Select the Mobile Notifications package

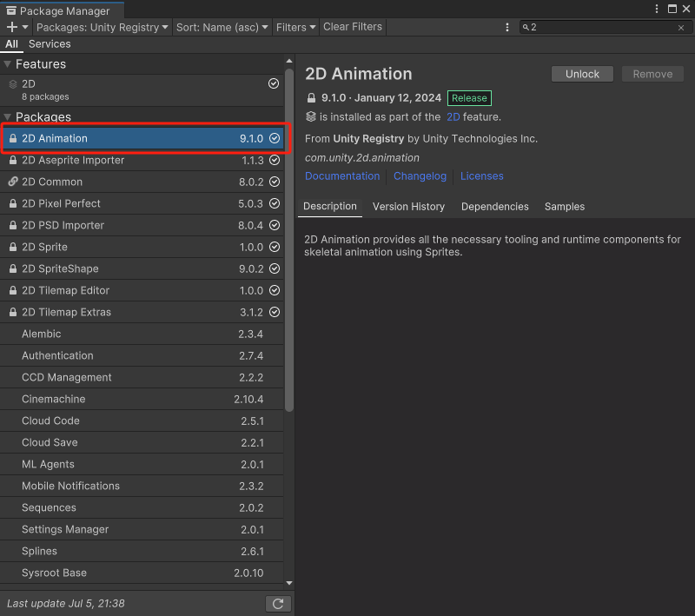pos(142,486)
